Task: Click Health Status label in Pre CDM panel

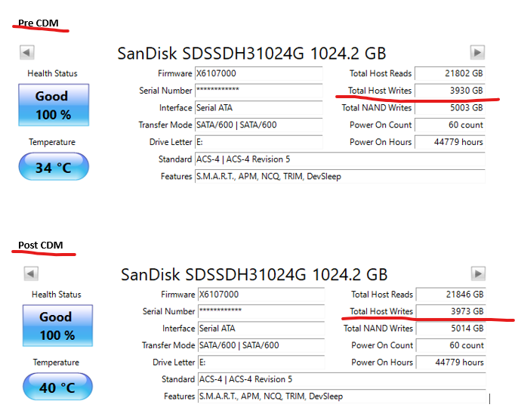Action: pyautogui.click(x=53, y=73)
